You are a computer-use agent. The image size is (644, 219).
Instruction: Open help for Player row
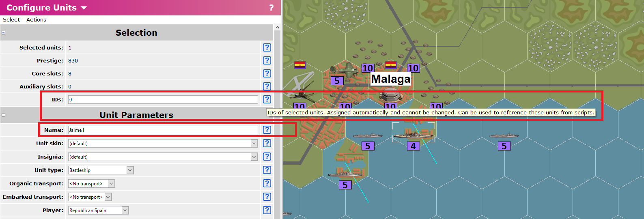pos(267,210)
